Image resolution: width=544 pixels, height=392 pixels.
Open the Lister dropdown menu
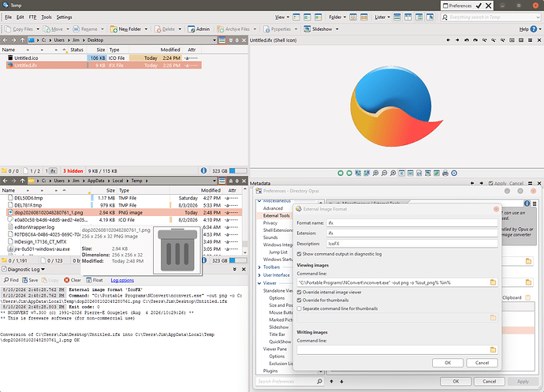pos(382,17)
